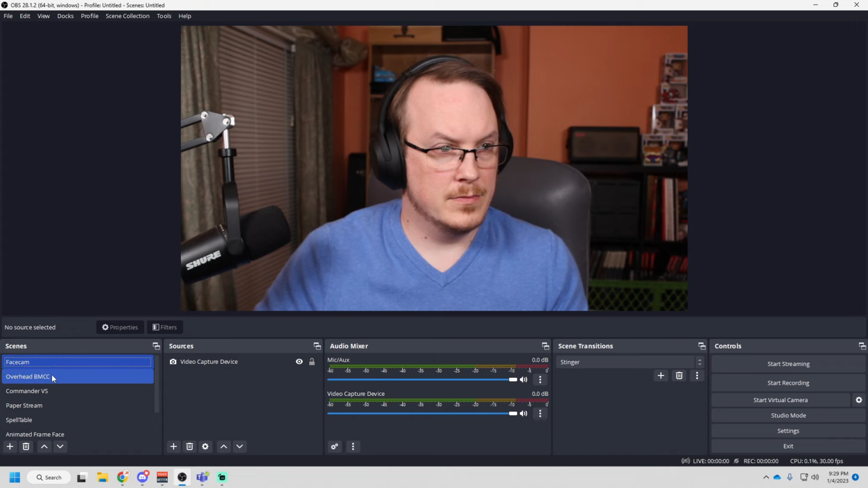Remove scene transition using trash icon

pyautogui.click(x=679, y=376)
